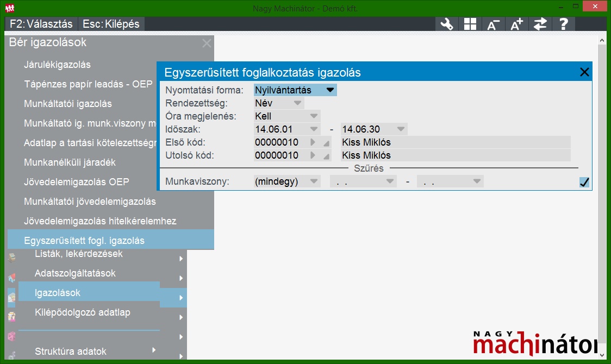This screenshot has width=611, height=364.
Task: Open the Adatszolgáltatások menu item
Action: click(x=75, y=273)
